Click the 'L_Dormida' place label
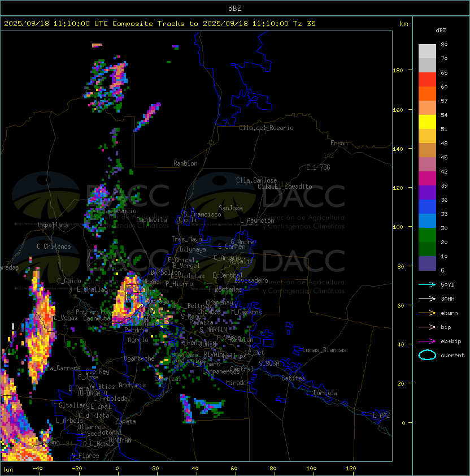 point(321,393)
